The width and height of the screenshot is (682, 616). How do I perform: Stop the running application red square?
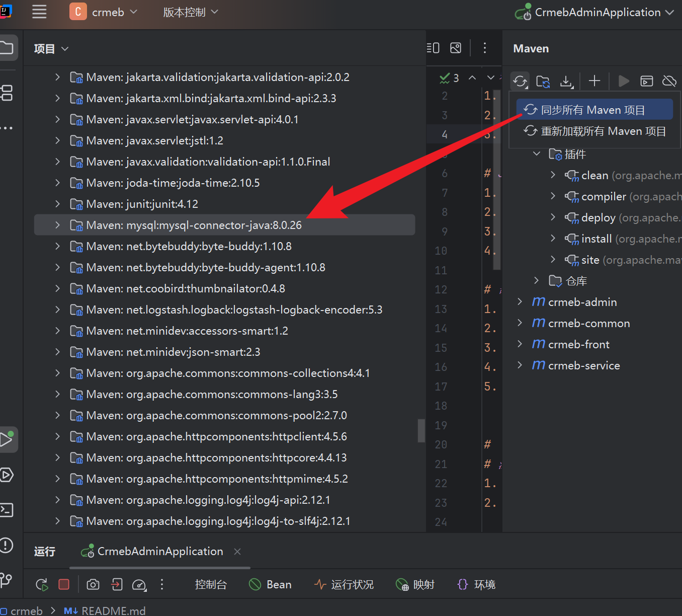[64, 584]
